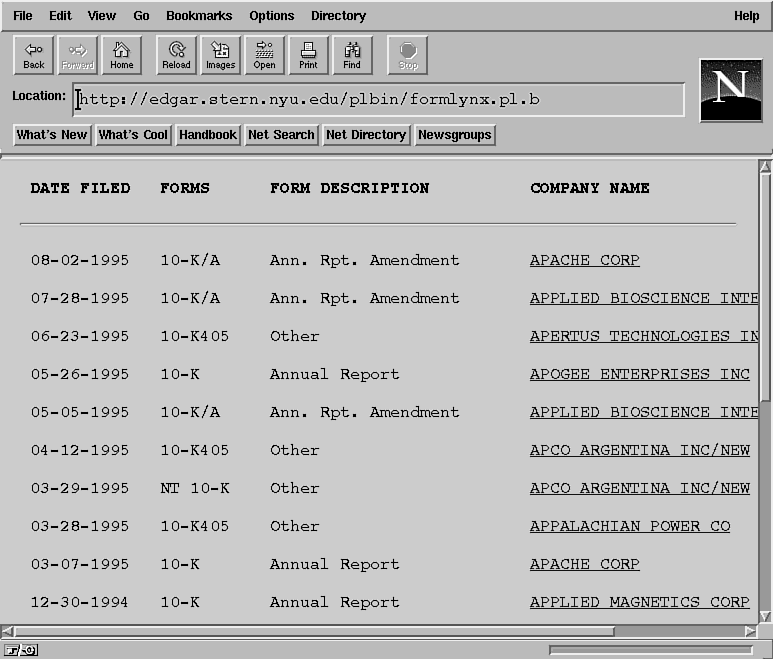Click inside the Location URL field

coord(380,99)
